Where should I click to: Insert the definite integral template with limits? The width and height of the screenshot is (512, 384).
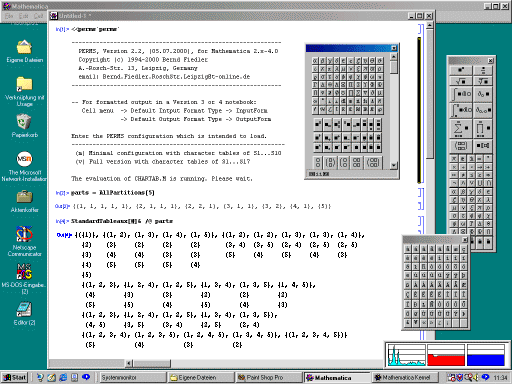pos(461,110)
